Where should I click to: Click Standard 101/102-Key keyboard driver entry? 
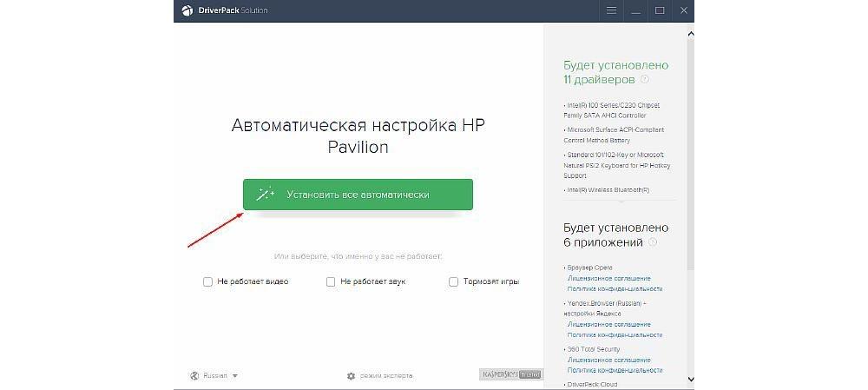(617, 165)
